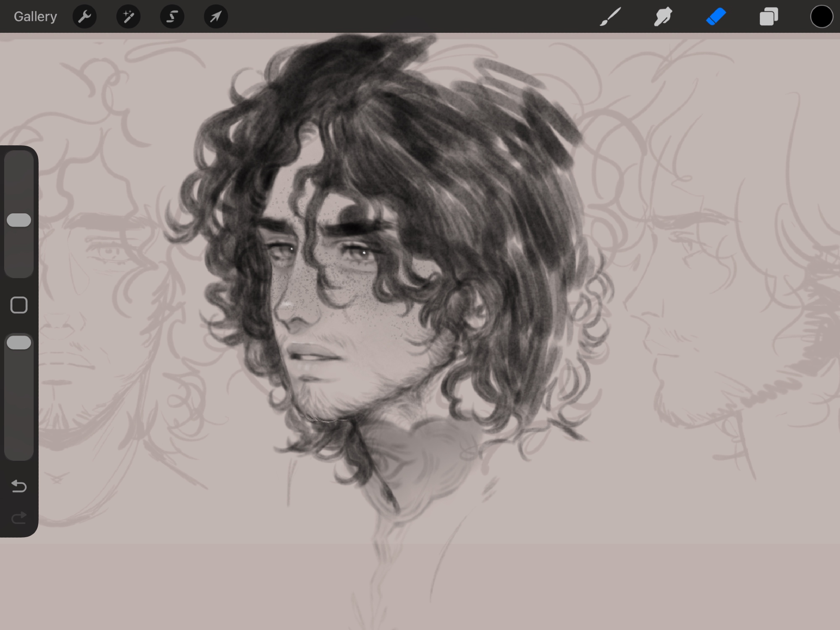Select the Smudge tool
This screenshot has height=630, width=840.
point(663,16)
